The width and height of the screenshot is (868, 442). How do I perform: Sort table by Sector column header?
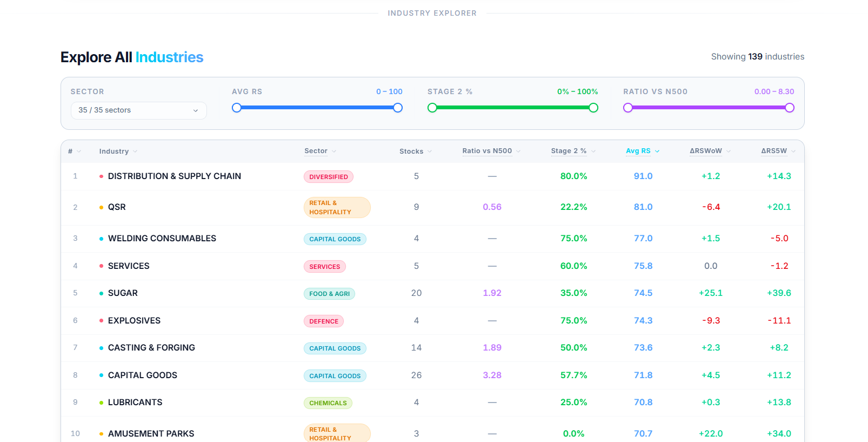coord(320,151)
